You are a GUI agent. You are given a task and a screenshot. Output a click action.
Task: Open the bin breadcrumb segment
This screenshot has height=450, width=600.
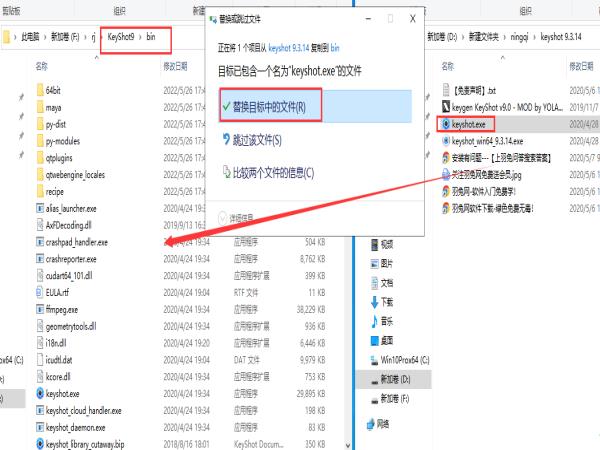coord(151,37)
